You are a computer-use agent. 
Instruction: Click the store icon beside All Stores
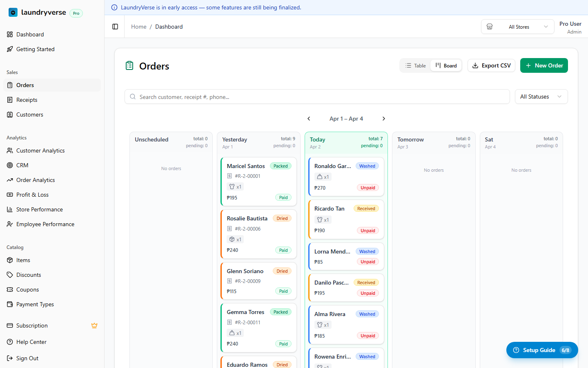tap(490, 27)
